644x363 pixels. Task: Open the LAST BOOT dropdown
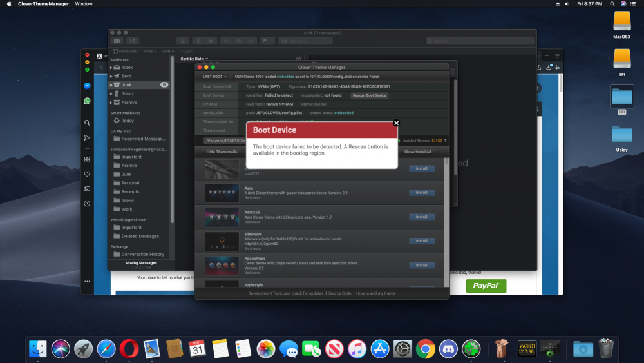coord(214,77)
